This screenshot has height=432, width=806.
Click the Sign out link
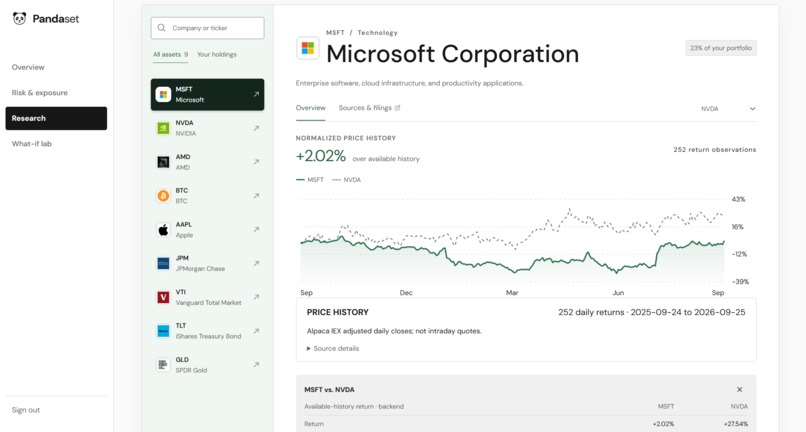point(26,410)
